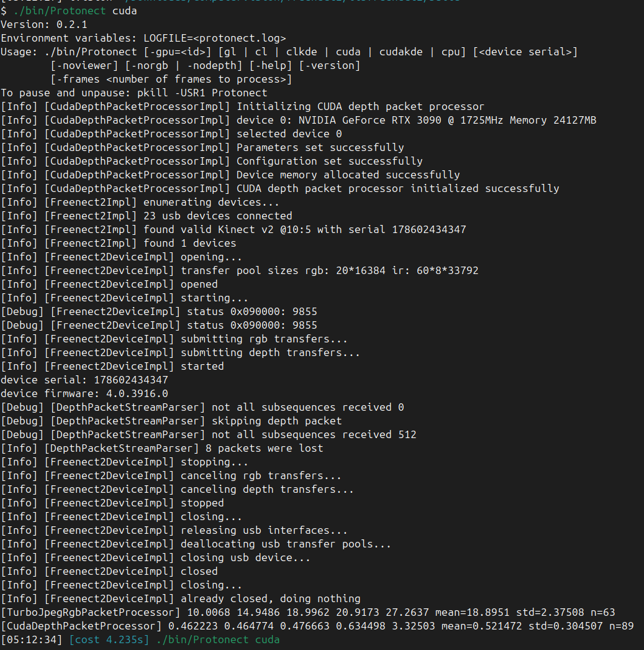644x650 pixels.
Task: Click the 'closed' log line
Action: coord(109,572)
